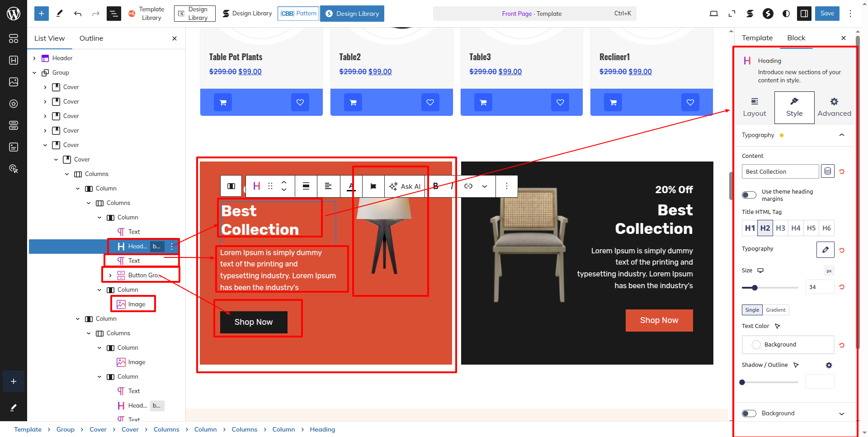Click cart icon on Recliner1 card
The image size is (868, 437).
point(613,102)
